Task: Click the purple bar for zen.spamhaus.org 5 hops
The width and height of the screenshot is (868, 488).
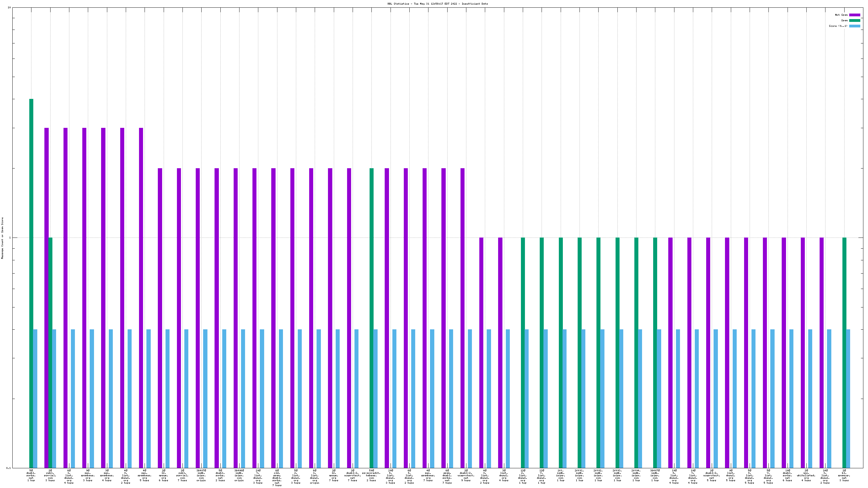Action: point(141,296)
